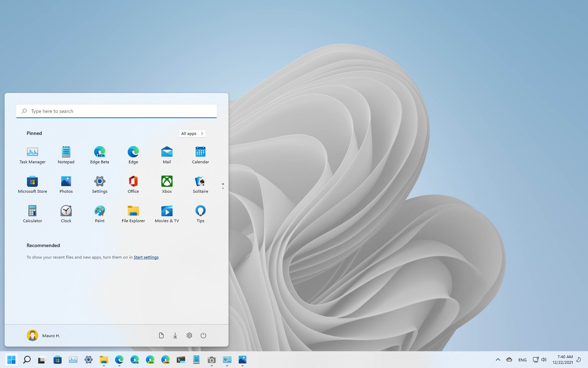Open the Downloads folder shortcut beside Power
The width and height of the screenshot is (588, 368).
pos(175,335)
